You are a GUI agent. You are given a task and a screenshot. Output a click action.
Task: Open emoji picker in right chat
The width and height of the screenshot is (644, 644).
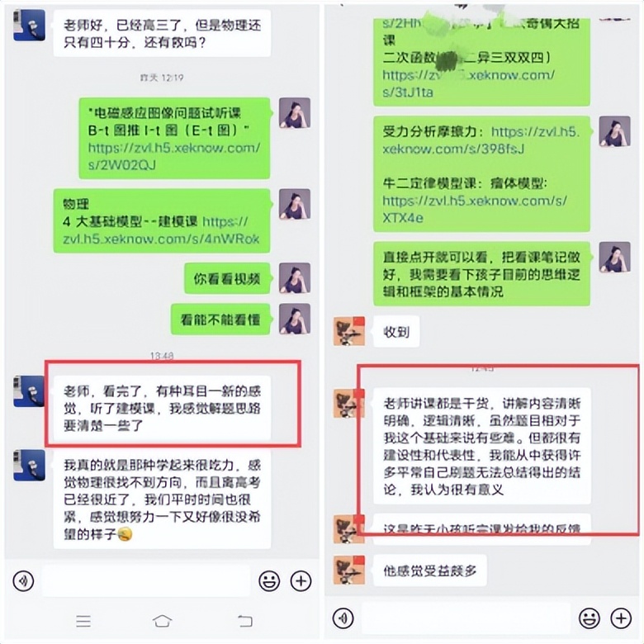coord(590,618)
